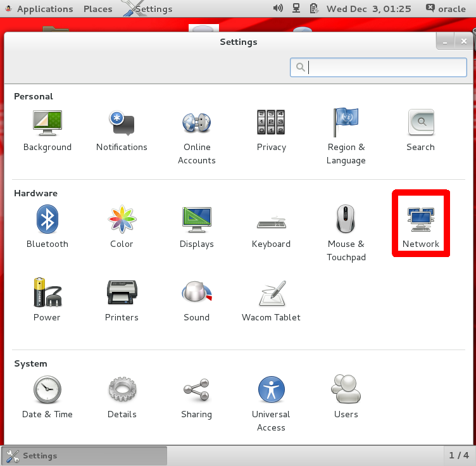
Task: Open Online Accounts settings
Action: click(197, 137)
